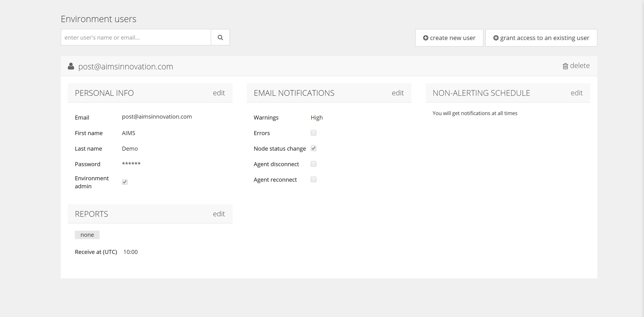Click the trash can delete icon
644x317 pixels.
565,66
